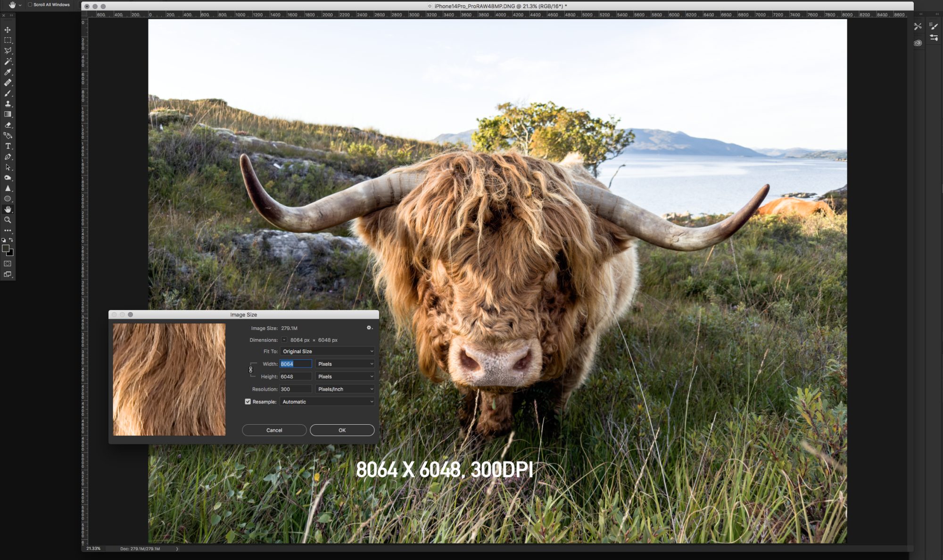Select the Eraser tool
Image resolution: width=943 pixels, height=560 pixels.
point(8,125)
